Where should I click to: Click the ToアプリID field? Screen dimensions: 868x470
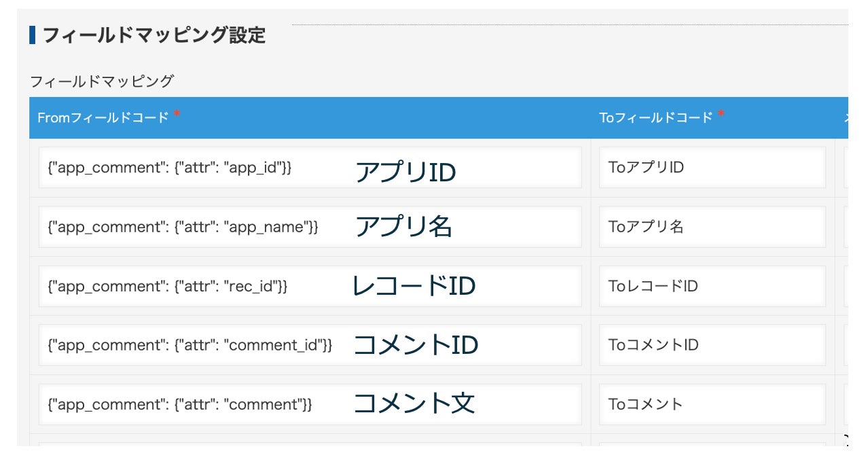coord(712,168)
